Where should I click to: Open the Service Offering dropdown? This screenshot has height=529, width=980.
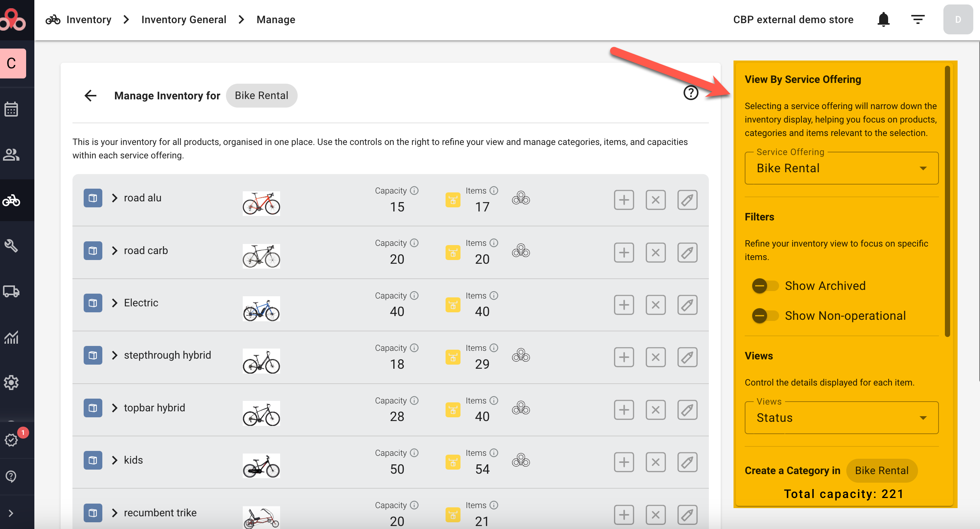tap(841, 168)
